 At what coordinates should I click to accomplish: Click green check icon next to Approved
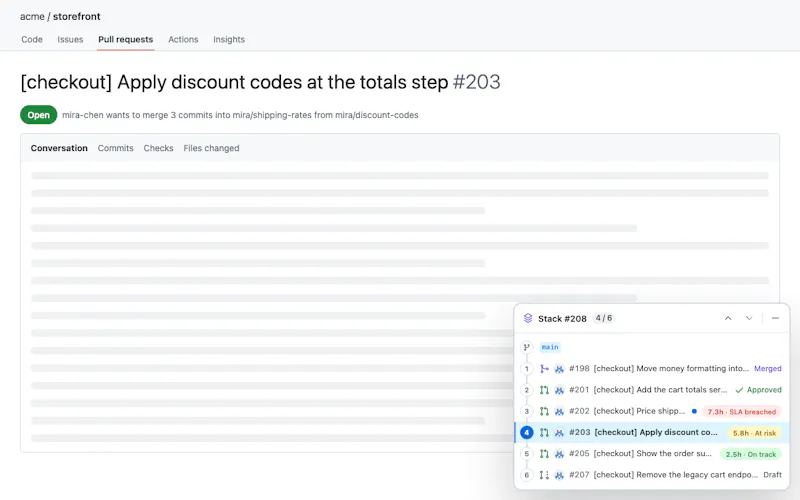pos(739,390)
